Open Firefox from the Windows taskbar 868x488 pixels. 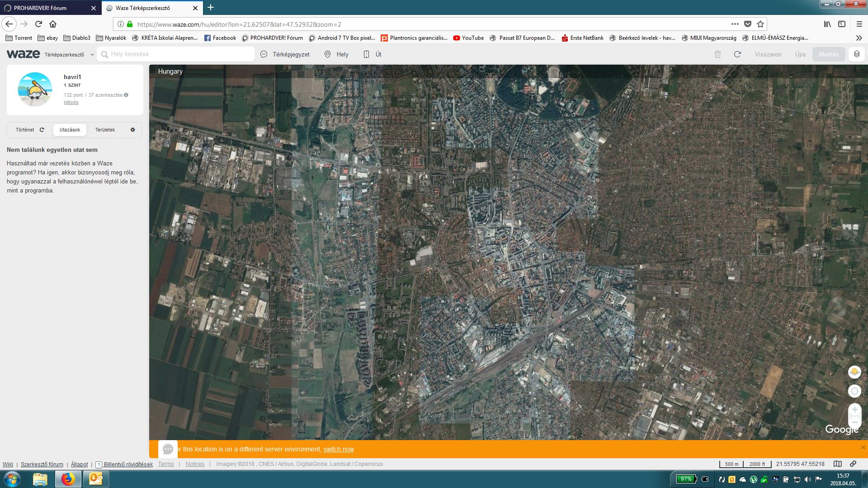pos(68,479)
